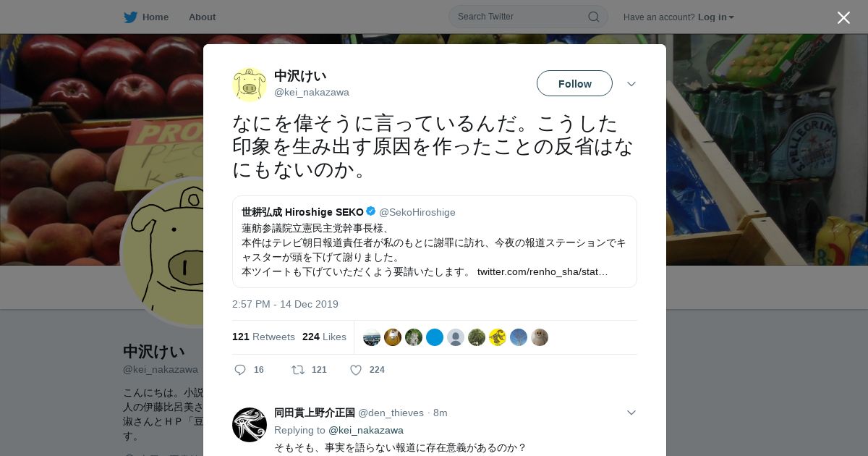Click the retweet arrows icon

[297, 370]
